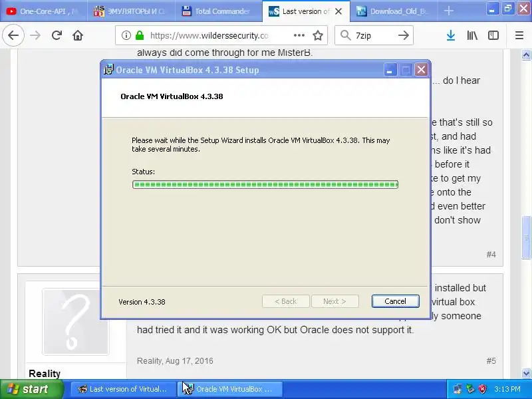532x399 pixels.
Task: Click the Oracle VM VirtualBox 4.3.38 heading
Action: pos(172,96)
